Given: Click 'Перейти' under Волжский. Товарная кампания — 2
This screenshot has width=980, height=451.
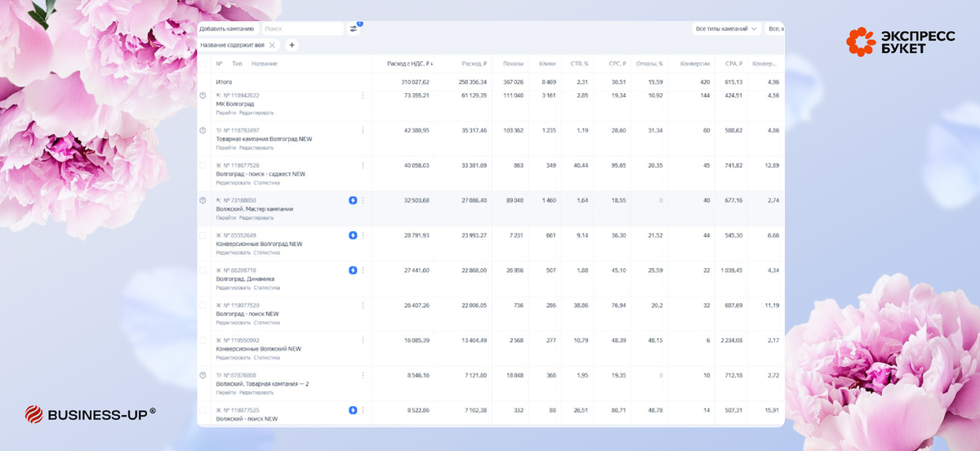Looking at the screenshot, I should 226,392.
